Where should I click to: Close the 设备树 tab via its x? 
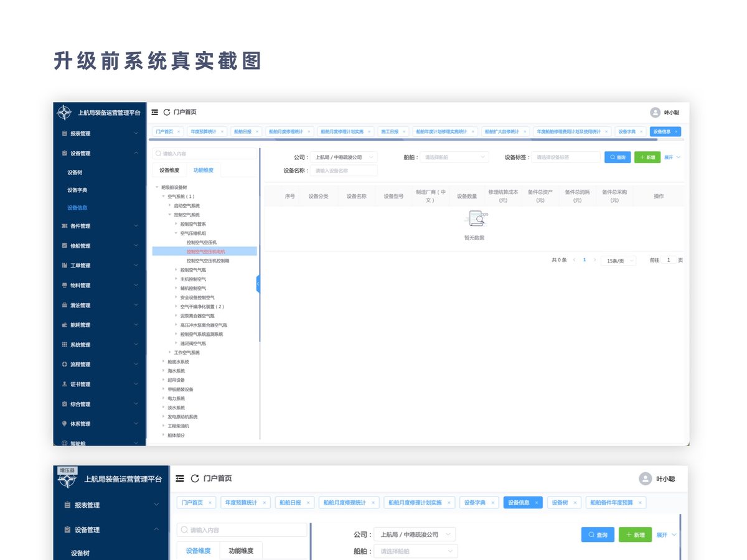(x=575, y=503)
